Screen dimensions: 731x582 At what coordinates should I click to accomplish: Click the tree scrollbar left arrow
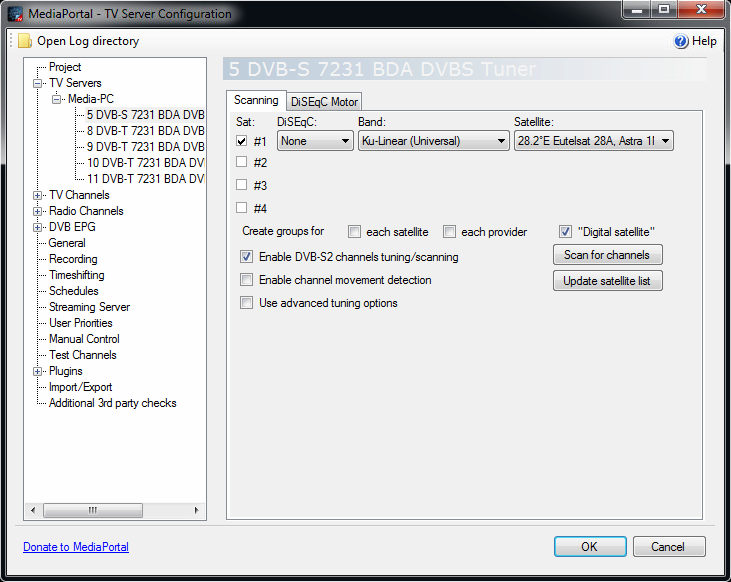tap(33, 510)
